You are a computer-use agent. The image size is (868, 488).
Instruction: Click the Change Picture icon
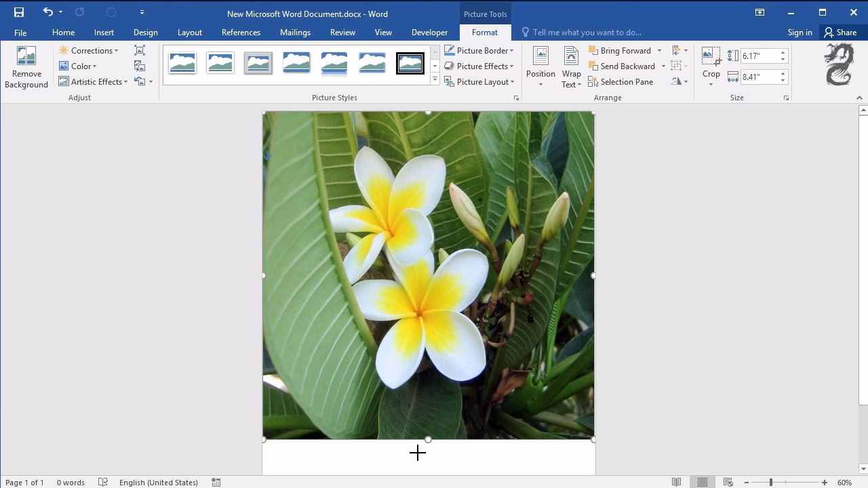(x=139, y=66)
